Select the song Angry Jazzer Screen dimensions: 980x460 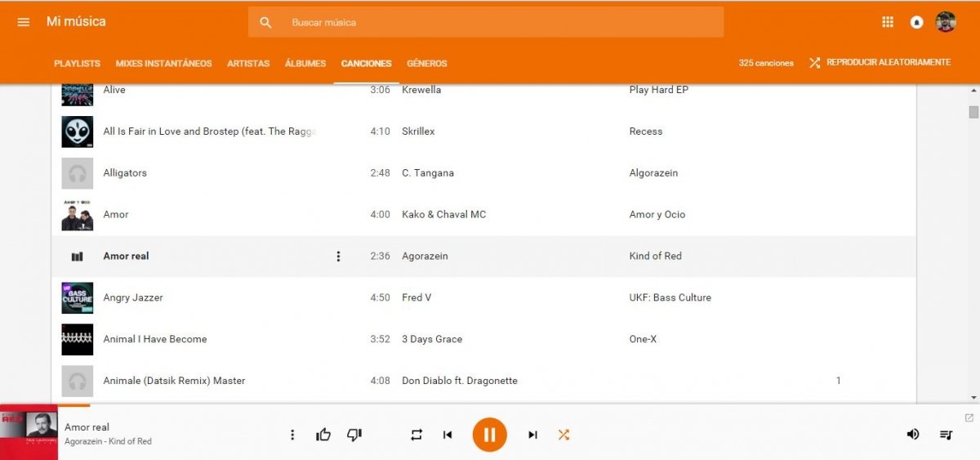(133, 298)
